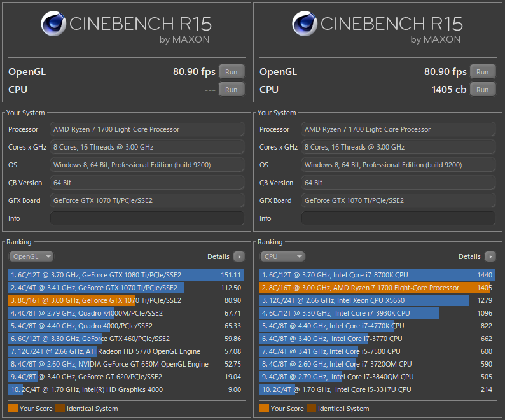
Task: Run the CPU test in the right window
Action: (483, 90)
